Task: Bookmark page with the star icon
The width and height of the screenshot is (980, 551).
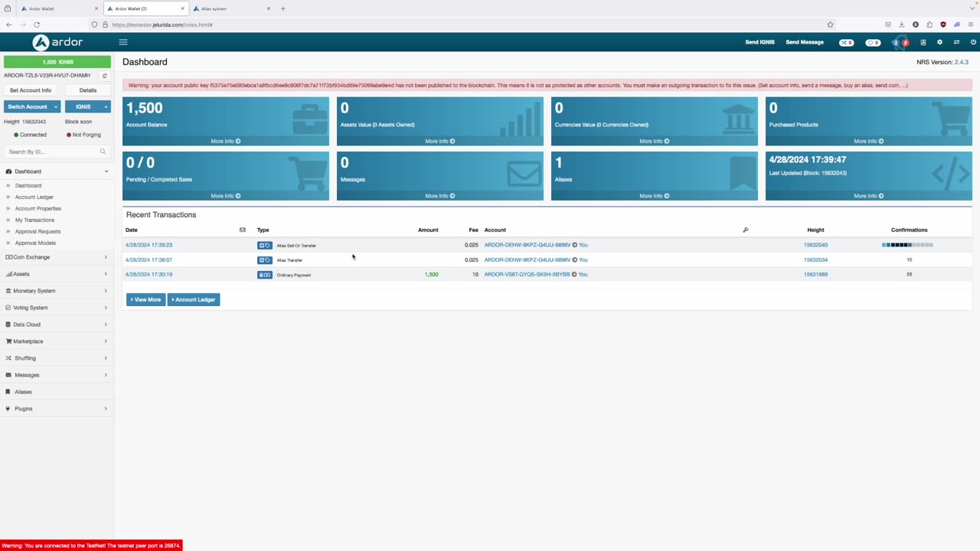Action: pos(830,24)
